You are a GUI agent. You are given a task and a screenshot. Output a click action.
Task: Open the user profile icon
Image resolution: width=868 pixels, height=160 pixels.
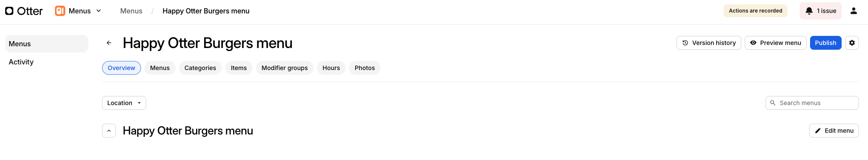(854, 11)
